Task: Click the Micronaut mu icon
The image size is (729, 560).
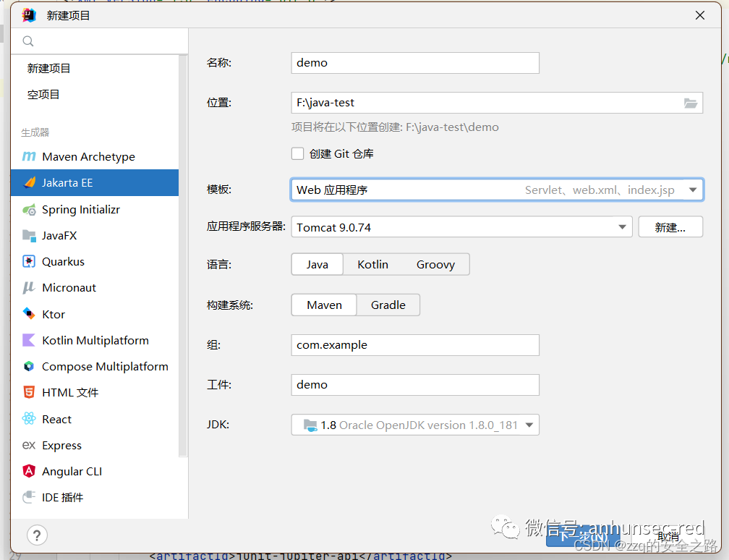Action: (x=29, y=288)
